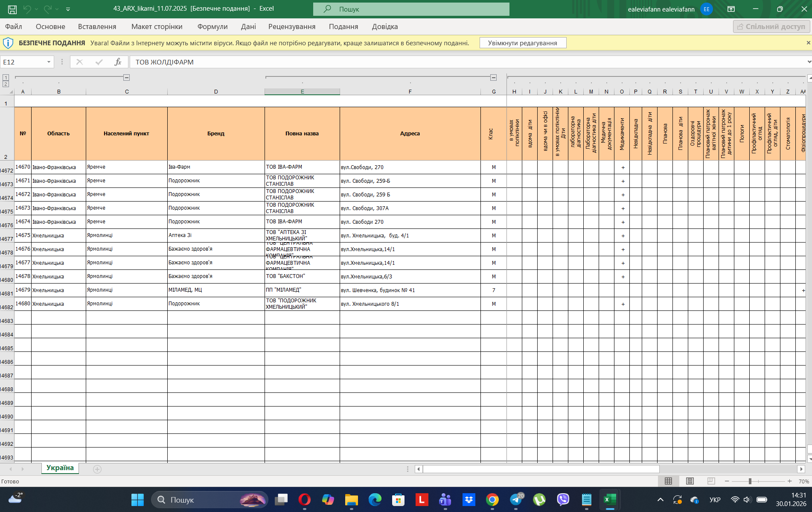Click the Insert Function fx icon
Viewport: 812px width, 512px height.
pyautogui.click(x=118, y=62)
